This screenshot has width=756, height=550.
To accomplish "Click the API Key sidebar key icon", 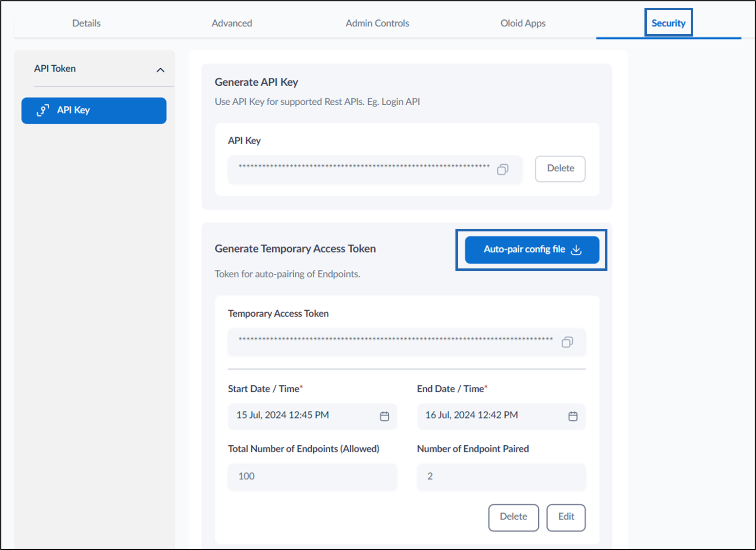I will click(x=43, y=110).
